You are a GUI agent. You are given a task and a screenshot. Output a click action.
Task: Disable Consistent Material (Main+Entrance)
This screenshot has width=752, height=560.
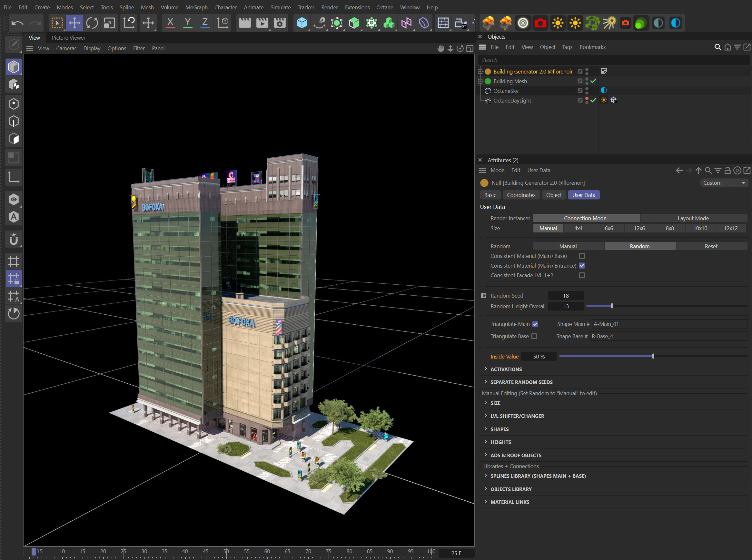pyautogui.click(x=582, y=265)
